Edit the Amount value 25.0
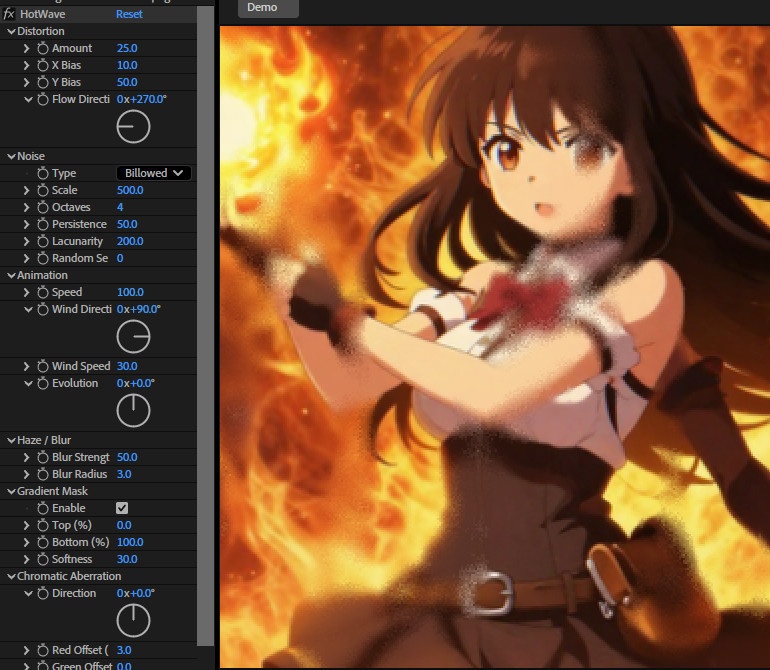Image resolution: width=770 pixels, height=670 pixels. coord(127,48)
